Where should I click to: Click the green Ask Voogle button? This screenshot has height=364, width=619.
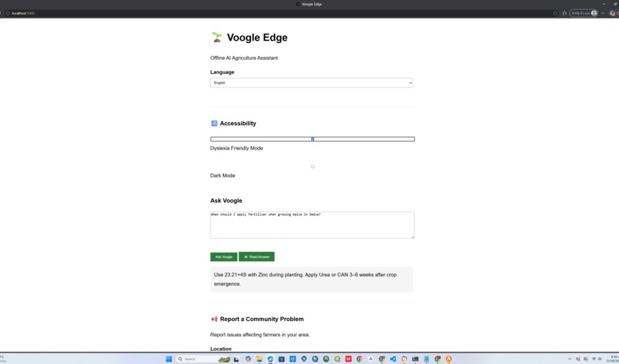pyautogui.click(x=223, y=256)
